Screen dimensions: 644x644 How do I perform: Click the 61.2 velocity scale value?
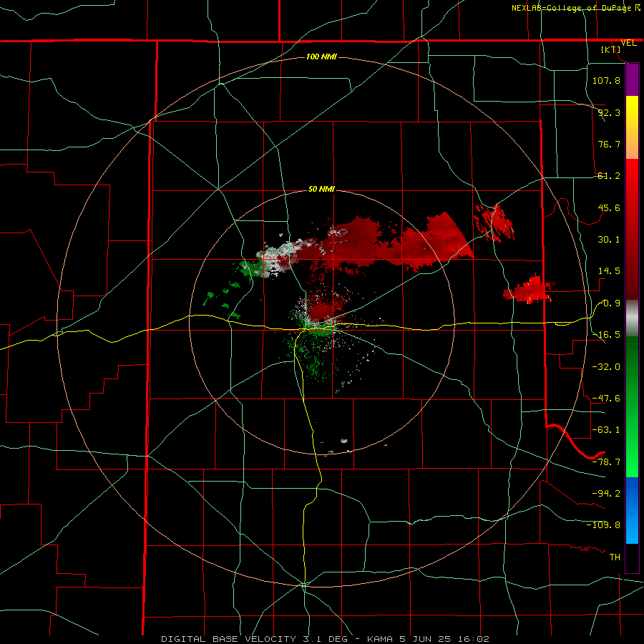pos(609,176)
